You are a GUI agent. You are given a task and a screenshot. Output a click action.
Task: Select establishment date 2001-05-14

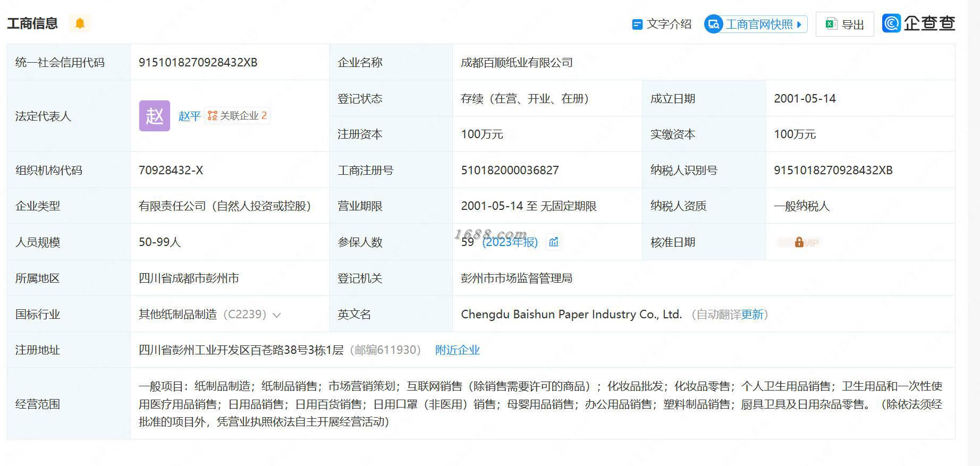805,99
